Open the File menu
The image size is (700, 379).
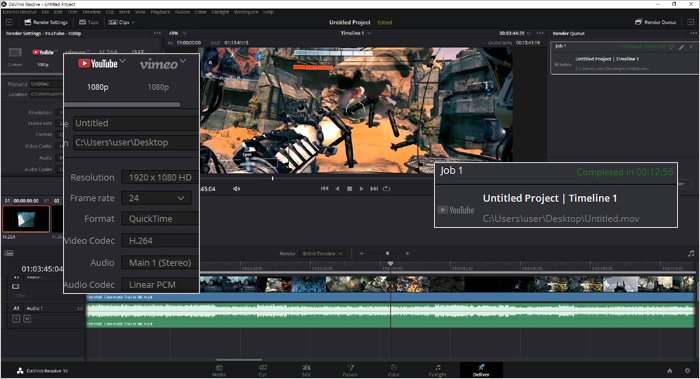click(x=45, y=12)
